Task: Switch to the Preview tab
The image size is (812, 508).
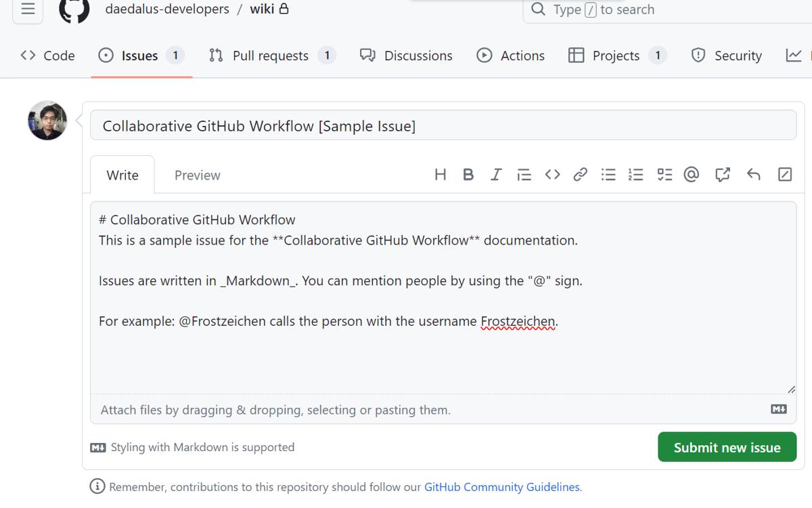Action: pos(197,175)
